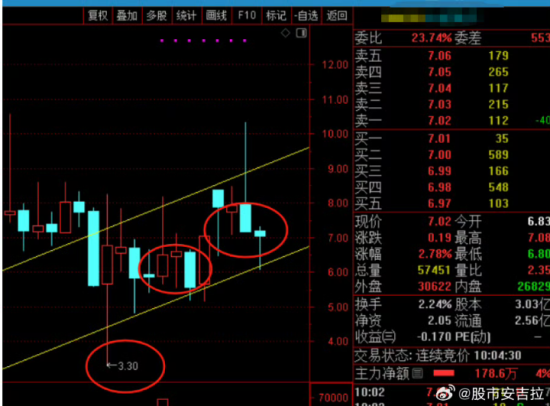
Task: Click the 10:02 trade tick entry
Action: pyautogui.click(x=452, y=392)
